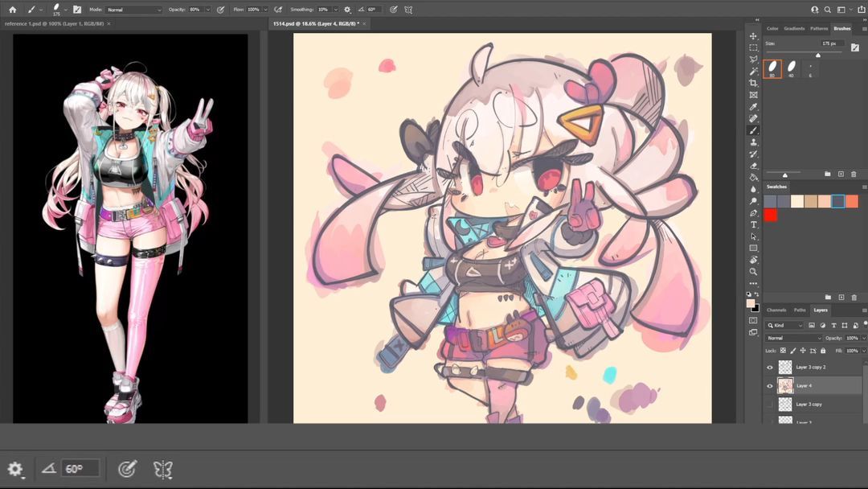This screenshot has height=489, width=868.
Task: Toggle Quick Mask mode
Action: (x=753, y=320)
